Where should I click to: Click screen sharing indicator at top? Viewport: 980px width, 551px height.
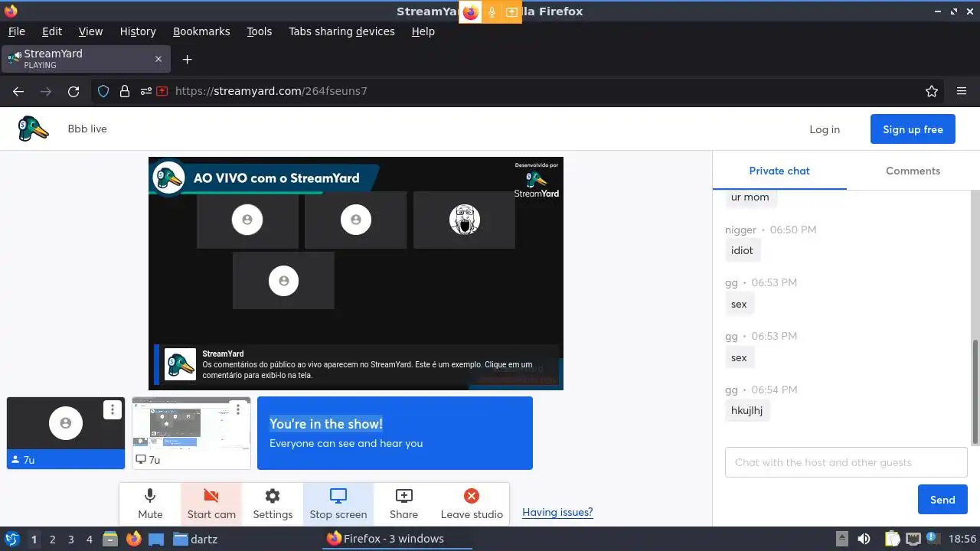click(511, 12)
